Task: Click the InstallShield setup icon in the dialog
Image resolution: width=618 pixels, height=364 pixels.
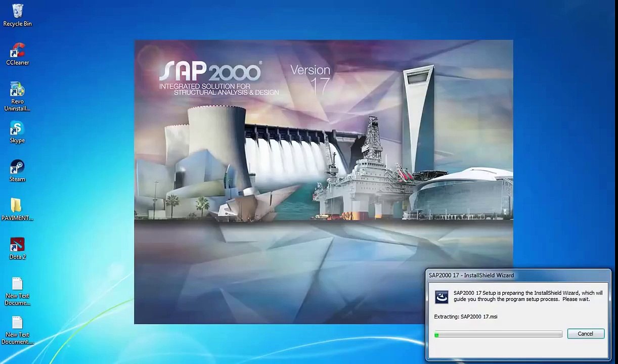Action: [x=442, y=297]
